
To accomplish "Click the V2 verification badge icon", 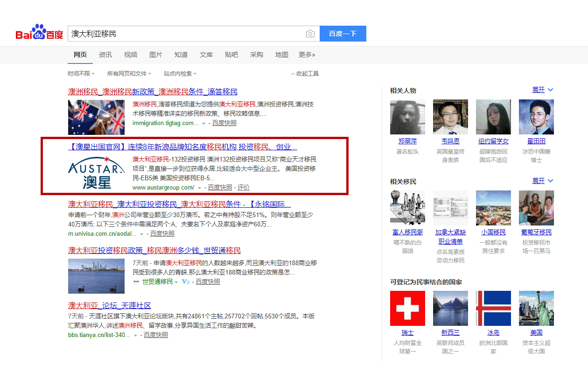I will point(186,281).
